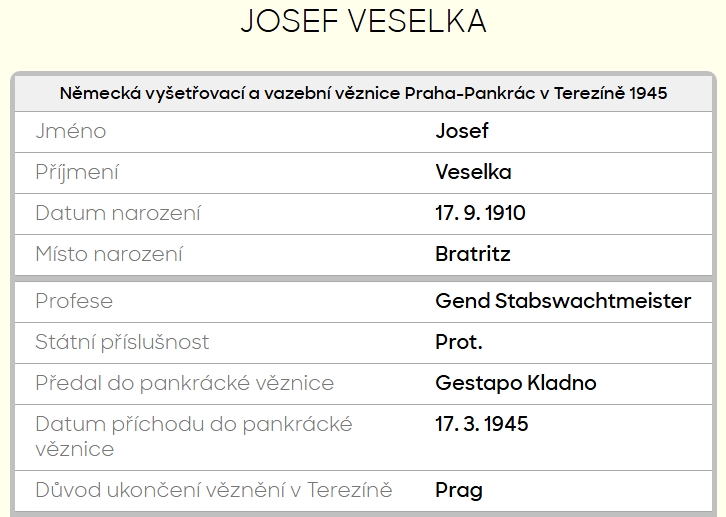Click the Příjmení row label
Viewport: 726px width, 517px height.
tap(77, 172)
